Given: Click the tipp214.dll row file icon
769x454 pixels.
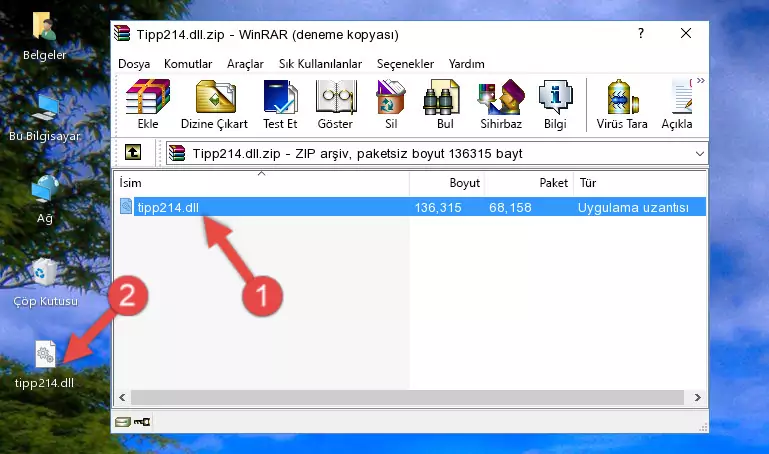Looking at the screenshot, I should tap(126, 207).
